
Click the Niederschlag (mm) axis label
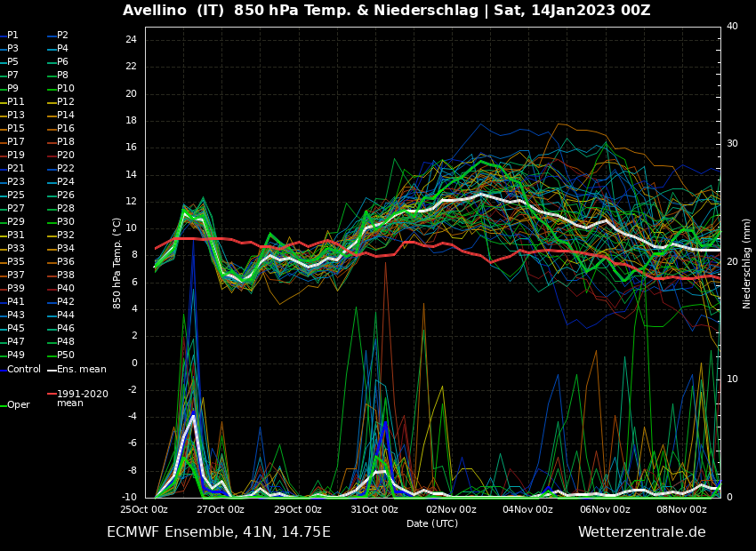click(747, 263)
